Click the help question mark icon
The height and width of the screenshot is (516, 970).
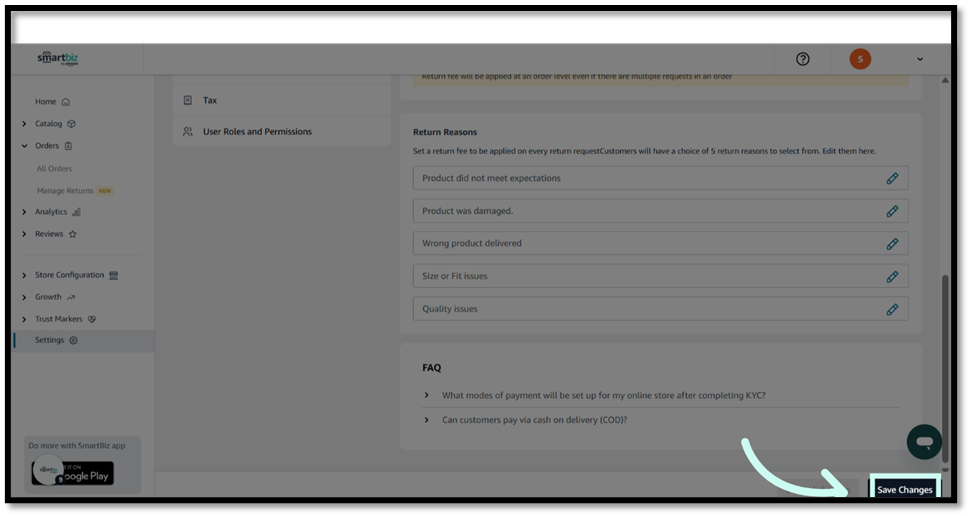click(802, 59)
